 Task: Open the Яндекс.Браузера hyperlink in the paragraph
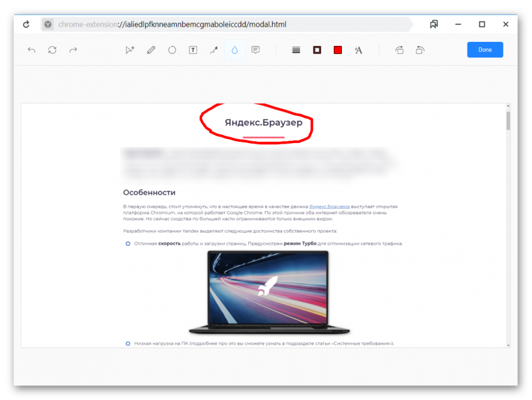click(x=329, y=206)
